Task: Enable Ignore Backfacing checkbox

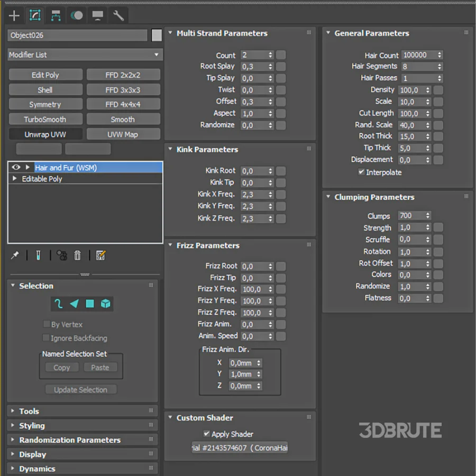Action: tap(46, 337)
